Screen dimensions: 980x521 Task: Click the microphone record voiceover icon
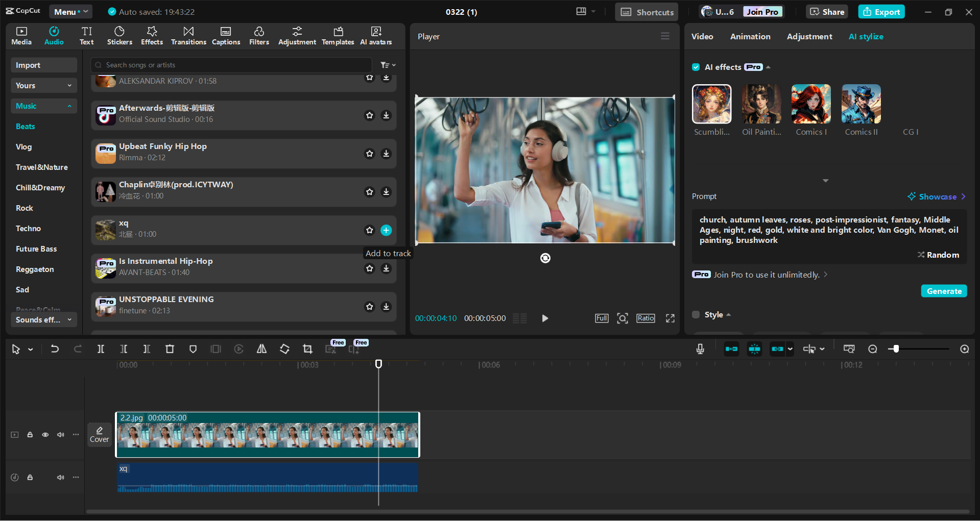click(700, 349)
